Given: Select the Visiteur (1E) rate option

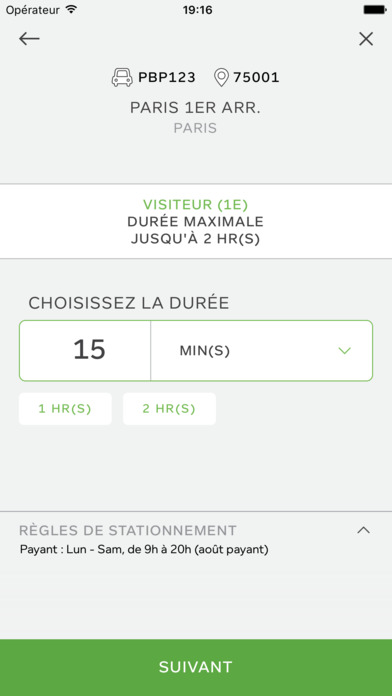Looking at the screenshot, I should [x=195, y=205].
